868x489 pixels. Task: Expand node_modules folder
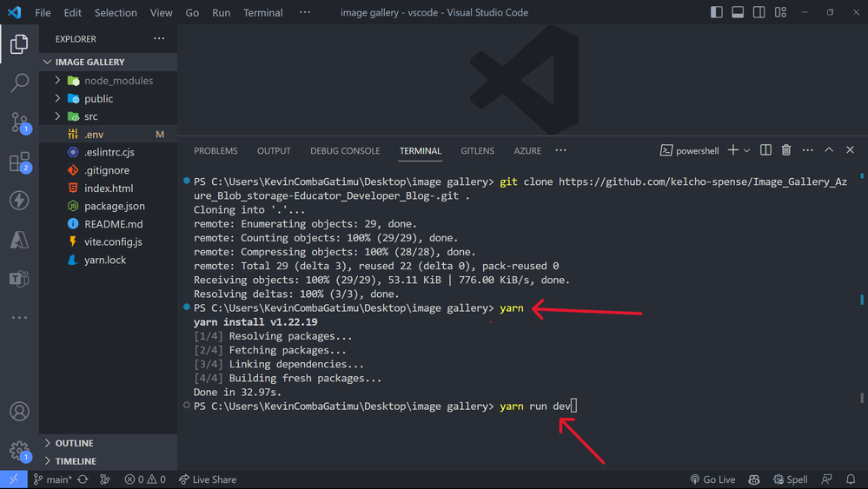(x=109, y=81)
